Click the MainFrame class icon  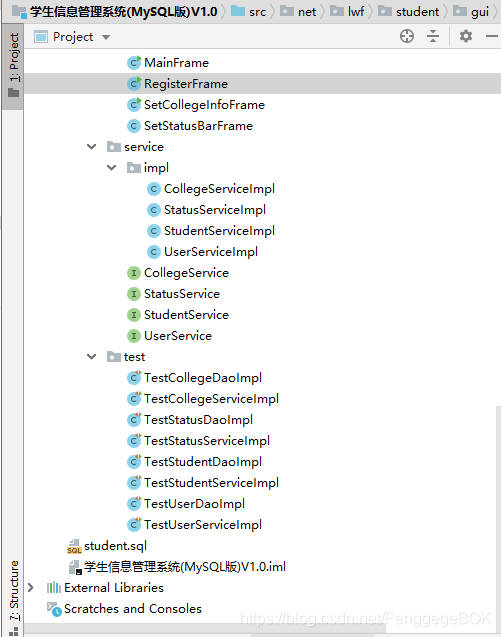[x=134, y=63]
